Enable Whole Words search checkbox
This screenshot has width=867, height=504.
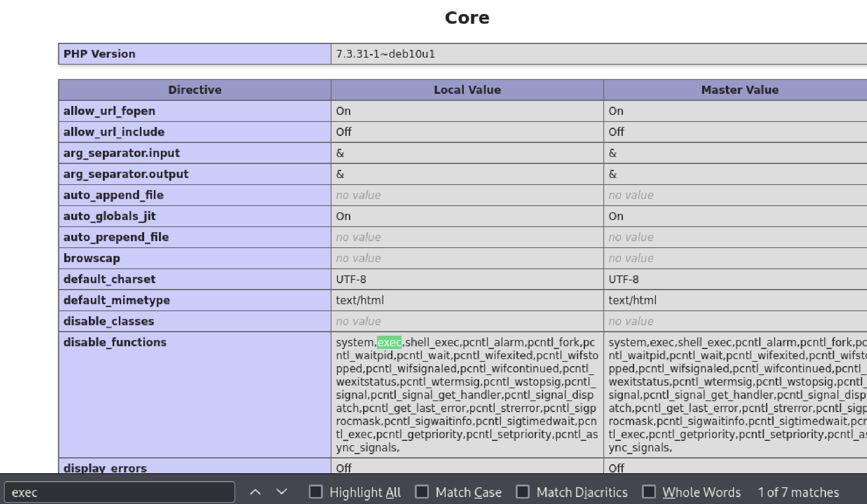click(649, 492)
